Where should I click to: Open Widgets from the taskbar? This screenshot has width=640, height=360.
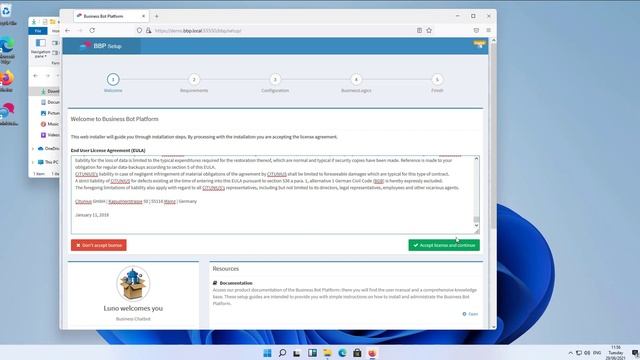[x=312, y=353]
